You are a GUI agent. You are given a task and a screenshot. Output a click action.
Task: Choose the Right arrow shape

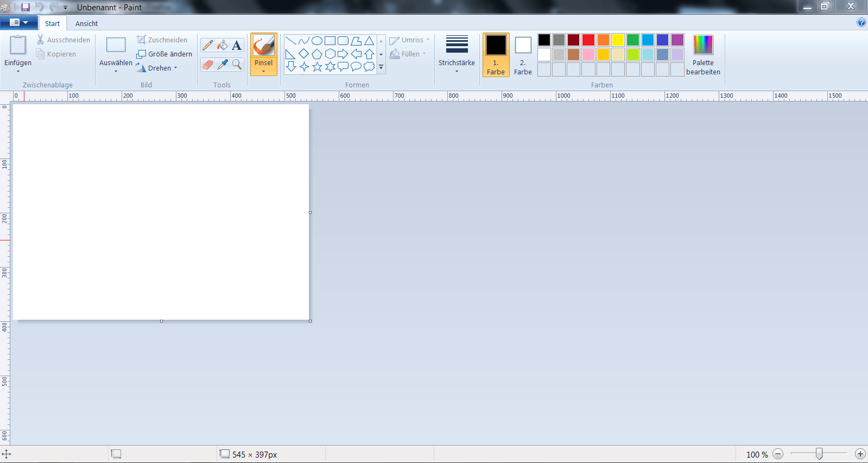343,54
